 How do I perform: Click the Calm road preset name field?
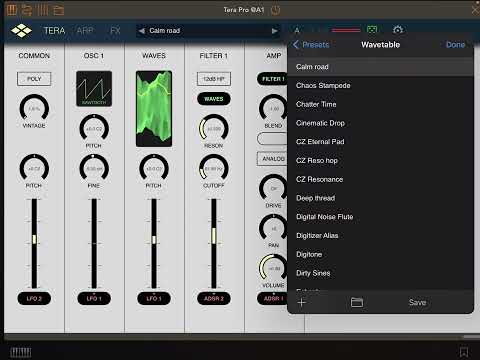pyautogui.click(x=208, y=31)
